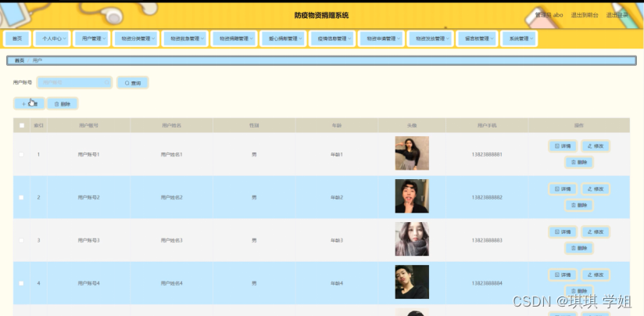Click the avatar image of 用户姓名1
Image resolution: width=644 pixels, height=316 pixels.
(412, 153)
